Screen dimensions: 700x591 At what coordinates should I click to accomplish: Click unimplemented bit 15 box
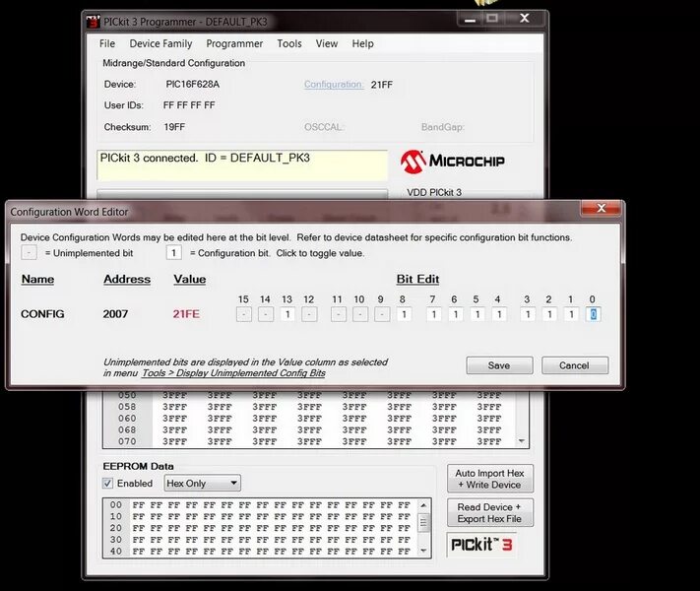[244, 314]
